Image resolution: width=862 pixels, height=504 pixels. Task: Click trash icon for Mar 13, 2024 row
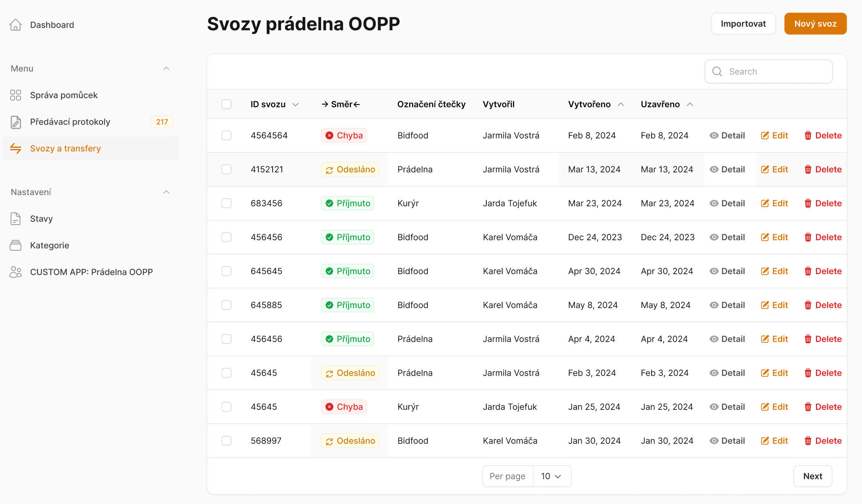click(x=807, y=169)
